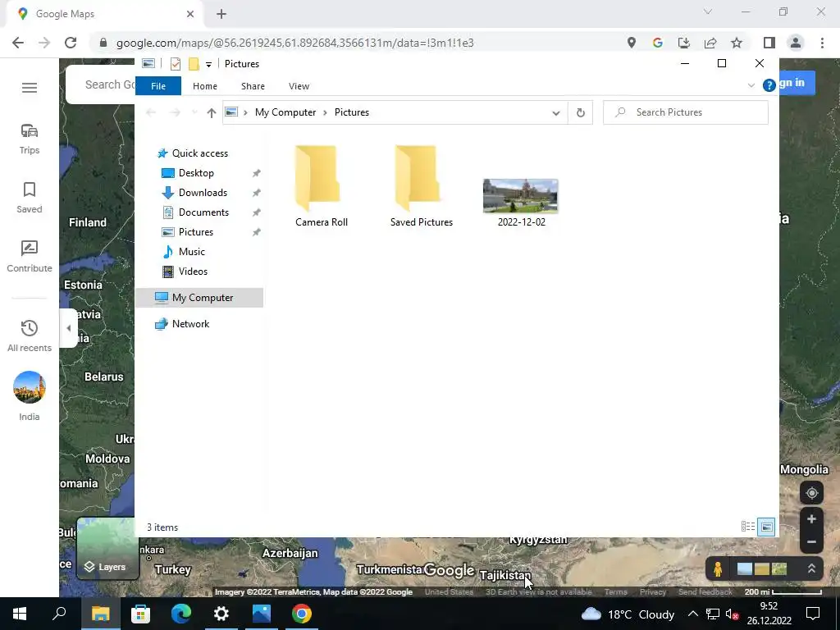Viewport: 840px width, 630px height.
Task: Refresh the Pictures folder view
Action: pyautogui.click(x=580, y=112)
